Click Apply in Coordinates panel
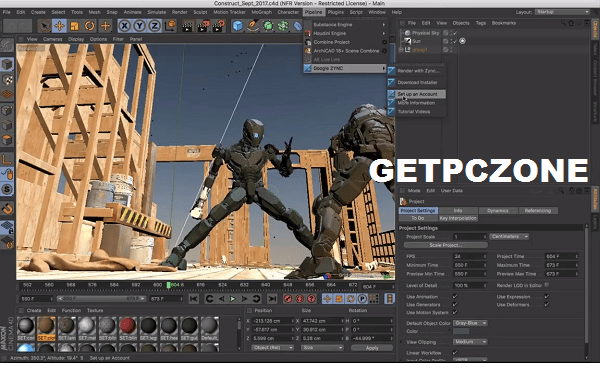The width and height of the screenshot is (600, 374). pos(372,348)
